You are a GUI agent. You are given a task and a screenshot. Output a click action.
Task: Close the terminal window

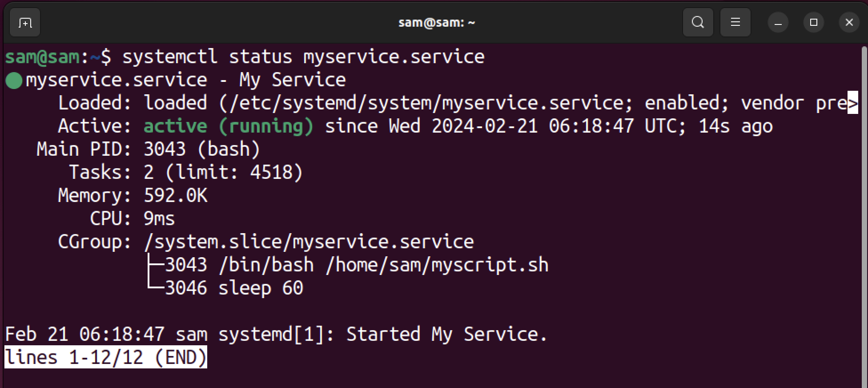[848, 22]
